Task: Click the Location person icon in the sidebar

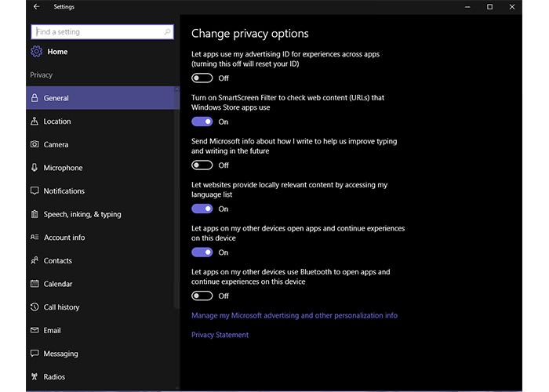Action: [x=35, y=122]
